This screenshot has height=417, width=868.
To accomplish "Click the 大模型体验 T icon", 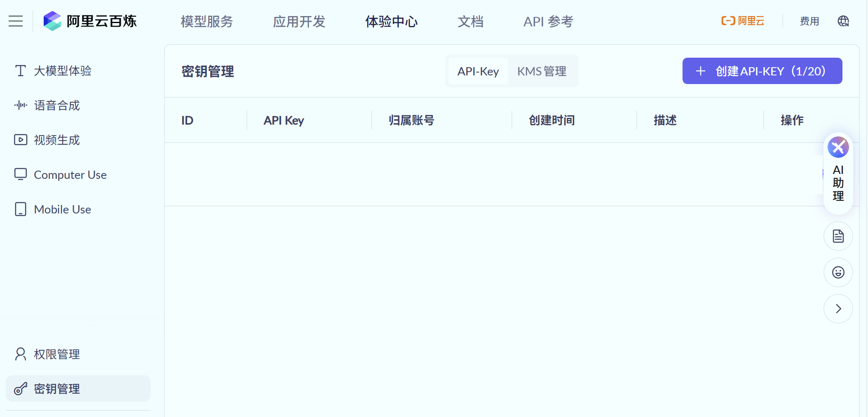I will (x=21, y=71).
